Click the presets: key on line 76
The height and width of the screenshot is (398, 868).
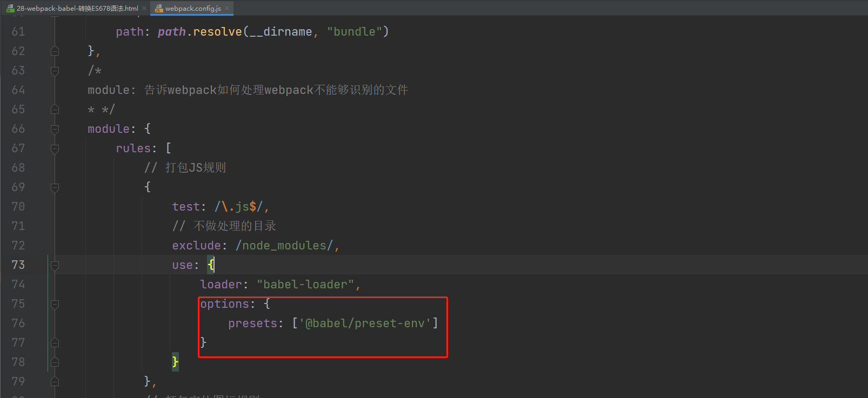point(256,323)
